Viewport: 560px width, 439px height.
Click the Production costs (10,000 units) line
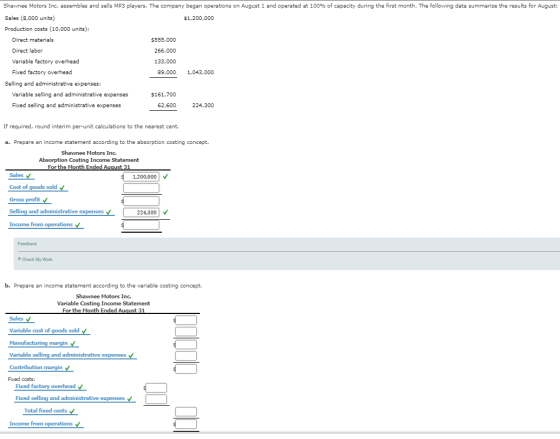pyautogui.click(x=47, y=29)
